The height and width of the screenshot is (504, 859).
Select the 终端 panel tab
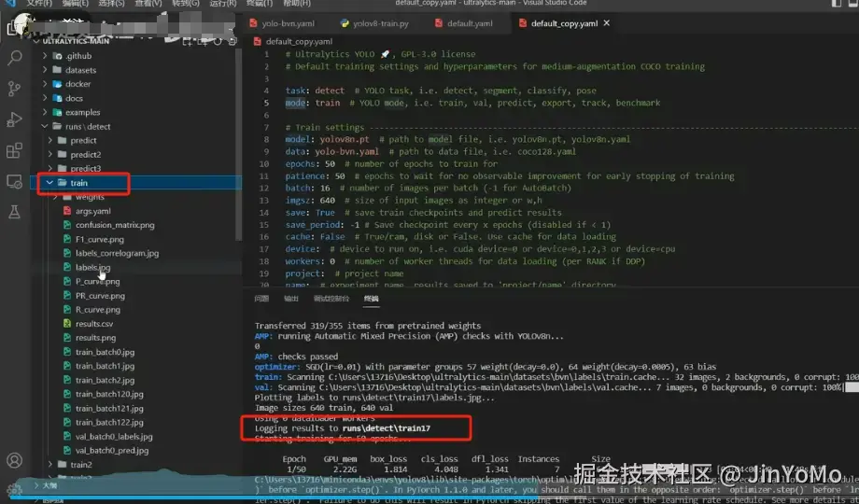371,299
